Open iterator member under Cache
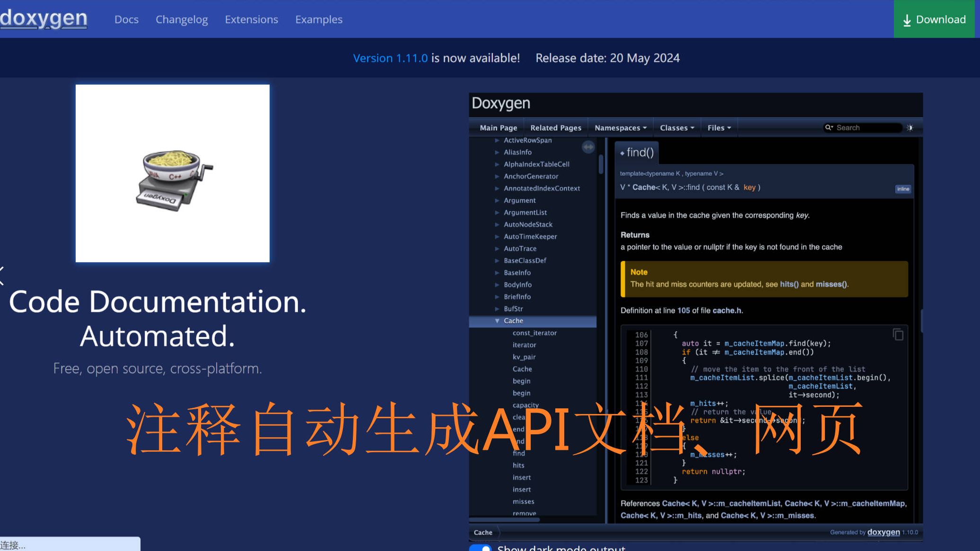Image resolution: width=980 pixels, height=551 pixels. tap(524, 345)
